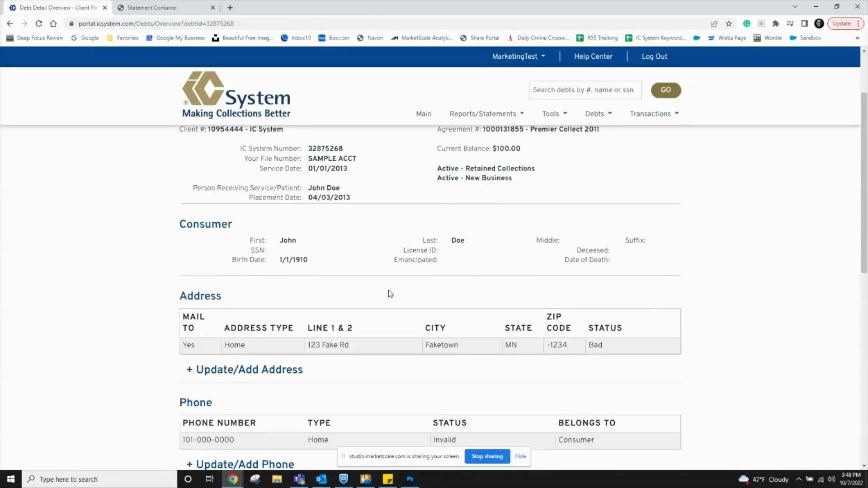Select the Main navigation item
Viewport: 868px width, 488px height.
click(x=424, y=113)
